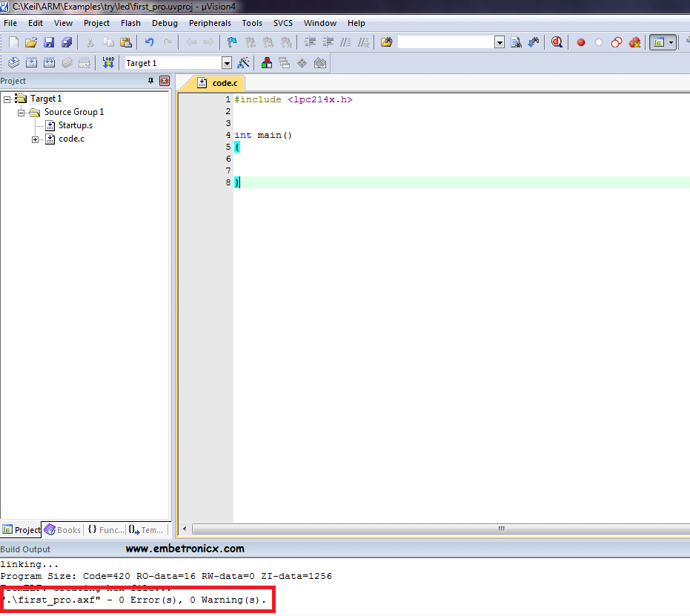Open File menu

10,23
